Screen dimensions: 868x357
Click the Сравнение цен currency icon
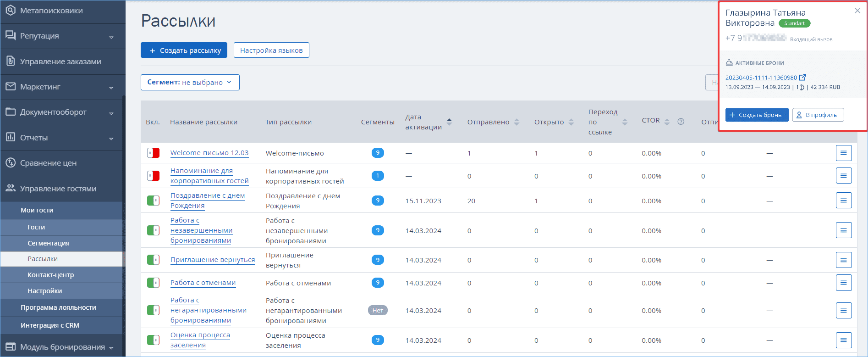(x=11, y=162)
